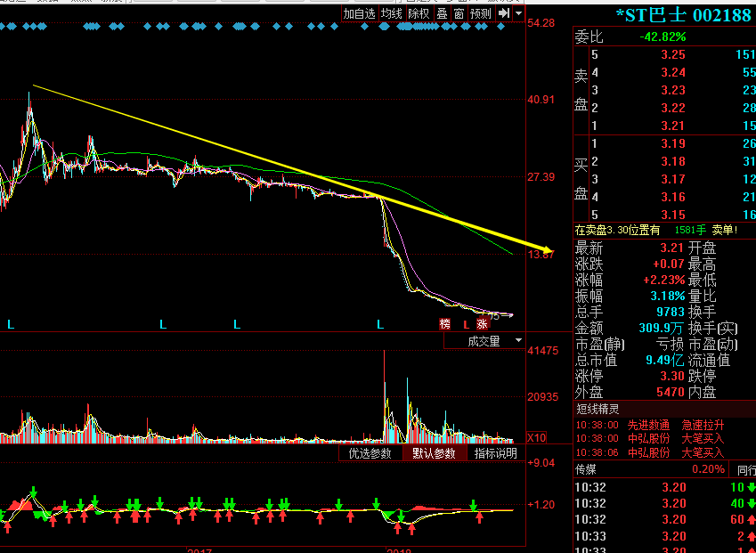
Task: Toggle the 叠 overlay chart option
Action: (442, 13)
